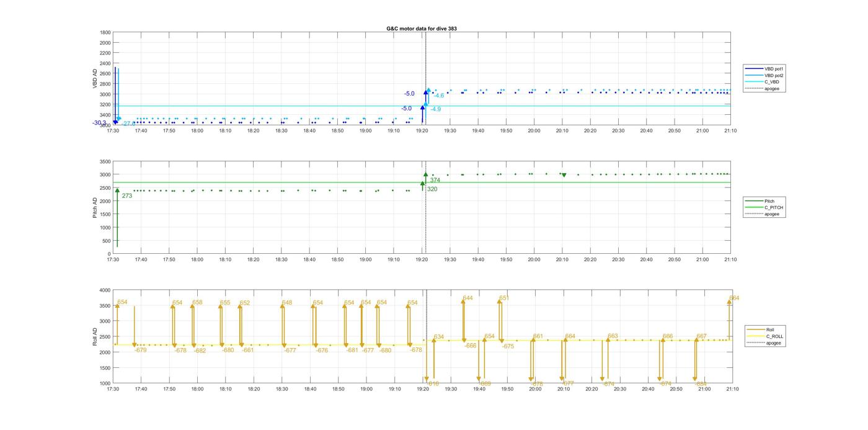Screen dimensions: 868x430
Task: Click the '658' roll data label
Action: [197, 302]
